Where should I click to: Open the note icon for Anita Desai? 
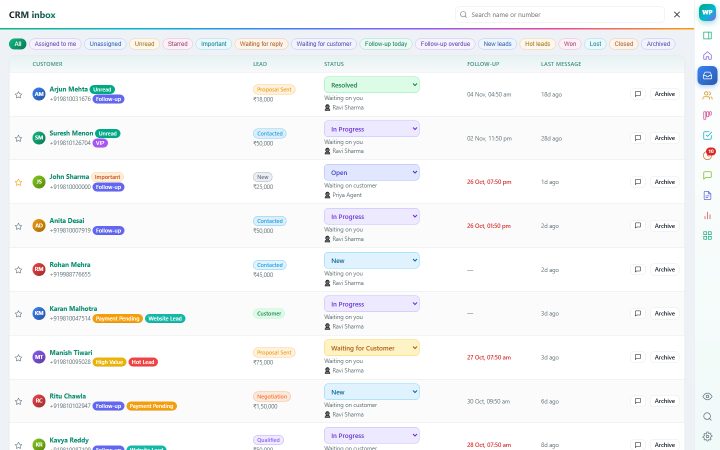pyautogui.click(x=638, y=225)
